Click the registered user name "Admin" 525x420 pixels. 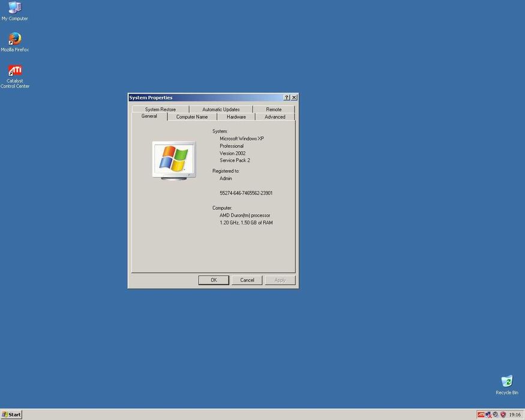pyautogui.click(x=226, y=178)
